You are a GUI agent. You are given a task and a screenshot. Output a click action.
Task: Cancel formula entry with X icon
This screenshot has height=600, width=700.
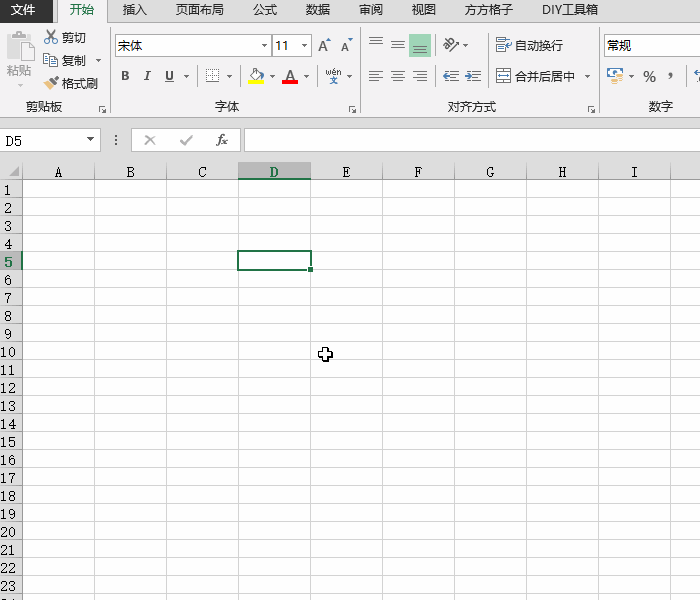[150, 140]
